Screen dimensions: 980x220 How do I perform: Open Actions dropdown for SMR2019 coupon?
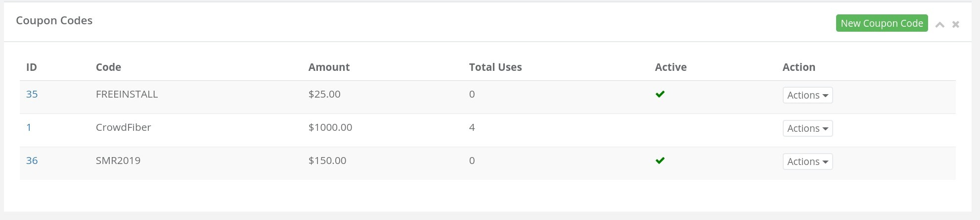pos(807,162)
